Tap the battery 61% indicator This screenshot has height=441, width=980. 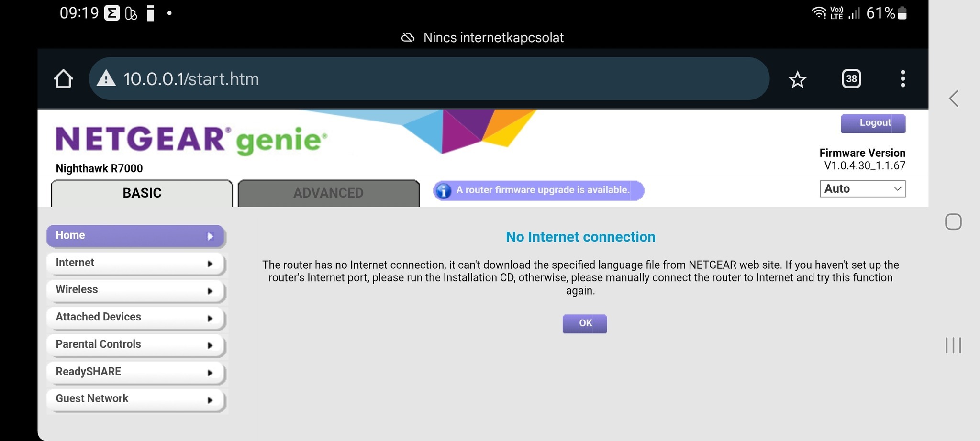tap(887, 13)
